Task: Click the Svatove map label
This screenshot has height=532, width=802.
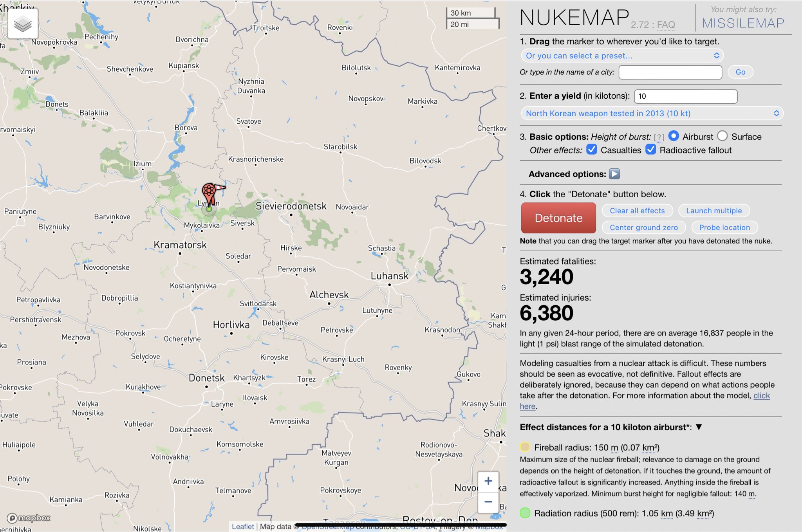Action: [248, 121]
